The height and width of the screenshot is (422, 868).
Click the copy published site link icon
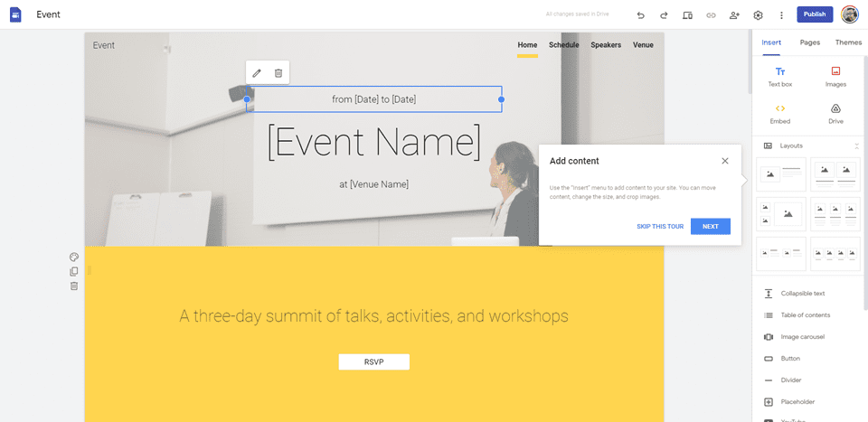[711, 15]
